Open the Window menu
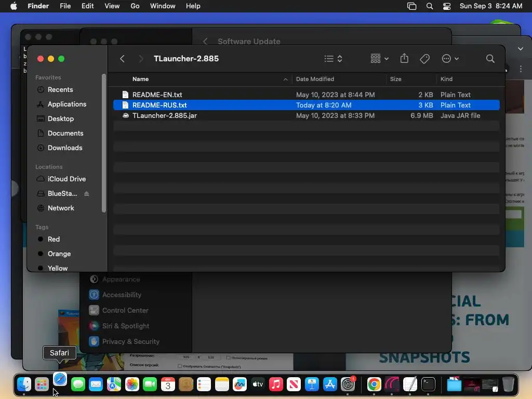This screenshot has height=399, width=532. 163,6
